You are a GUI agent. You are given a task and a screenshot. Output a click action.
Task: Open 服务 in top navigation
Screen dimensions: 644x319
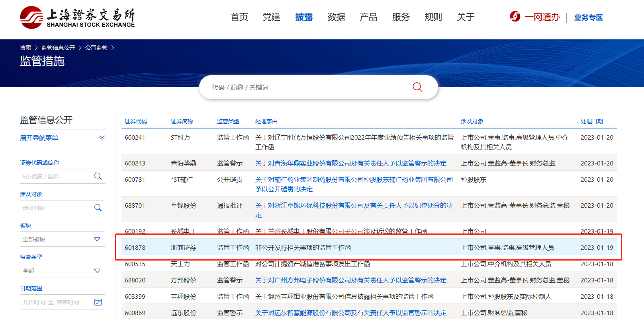coord(401,17)
